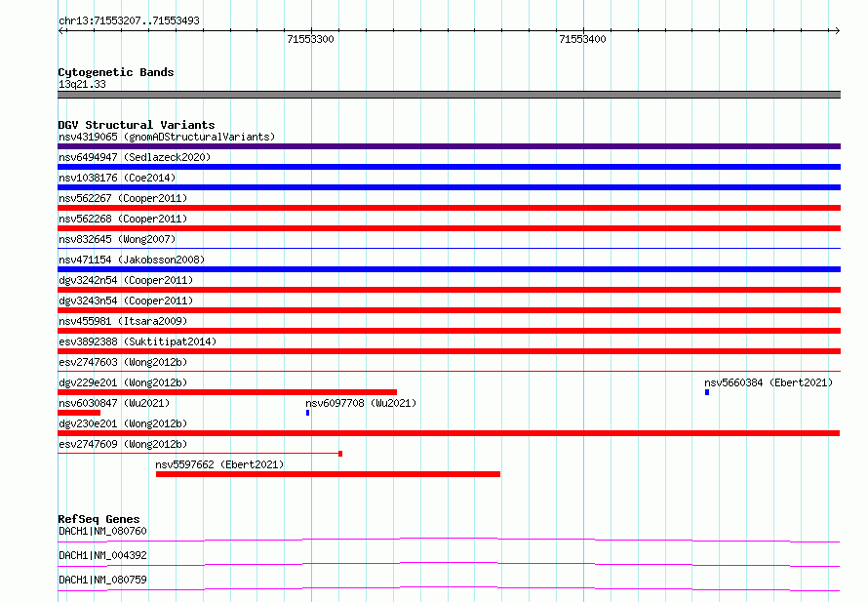Click the red end block of esv2747609

tap(340, 454)
